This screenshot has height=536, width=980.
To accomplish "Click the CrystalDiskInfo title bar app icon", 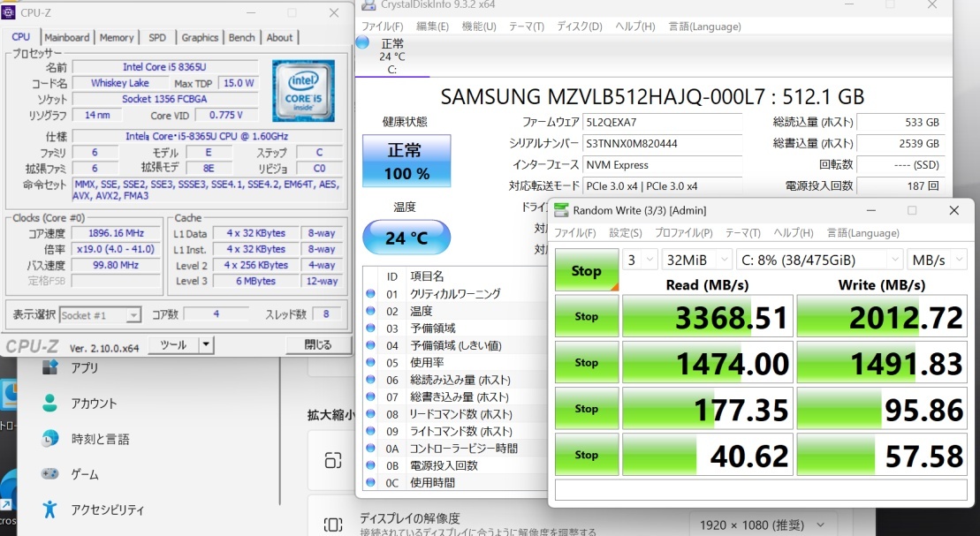I will [369, 5].
